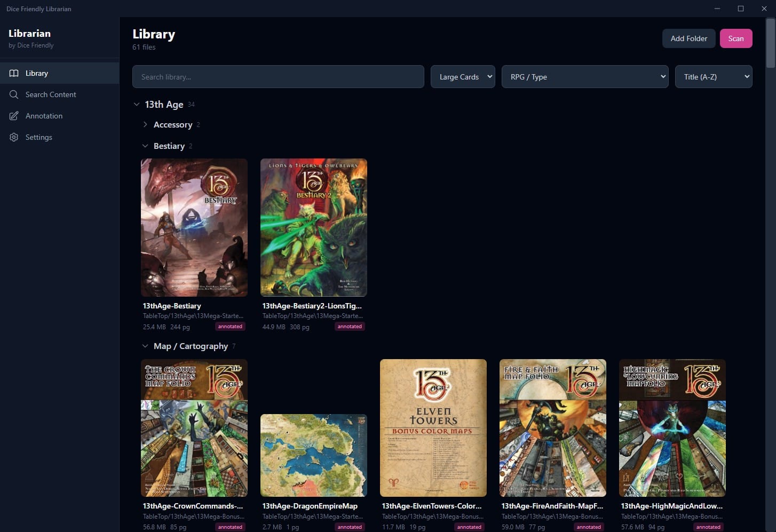
Task: Open the 13thAge-Bestiary cover thumbnail
Action: point(194,227)
